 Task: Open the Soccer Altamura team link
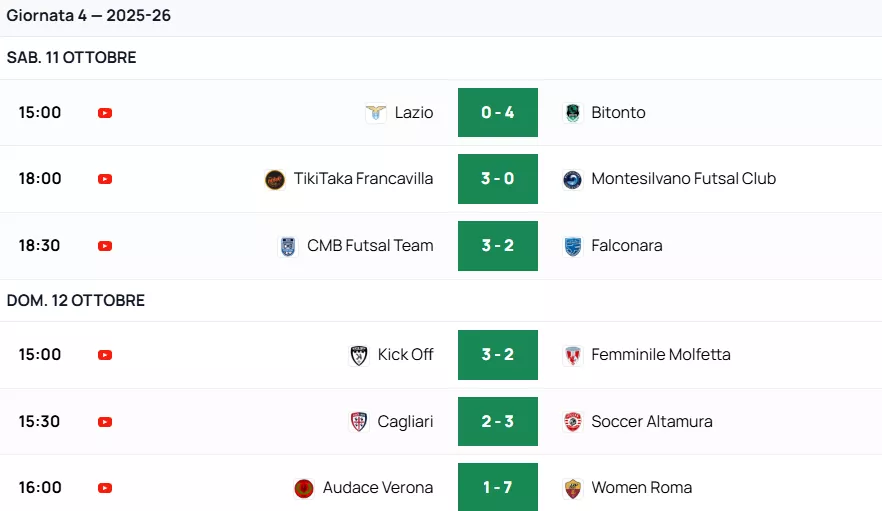click(651, 422)
